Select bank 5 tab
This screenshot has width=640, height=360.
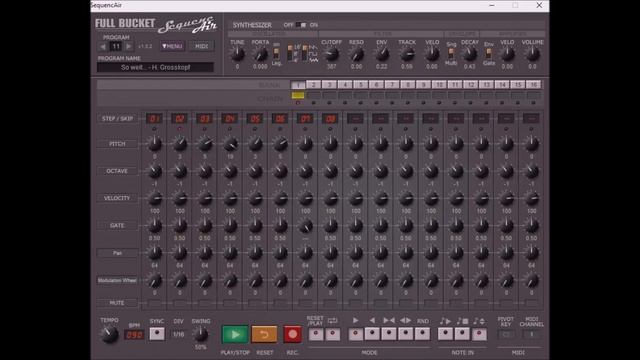click(x=360, y=84)
